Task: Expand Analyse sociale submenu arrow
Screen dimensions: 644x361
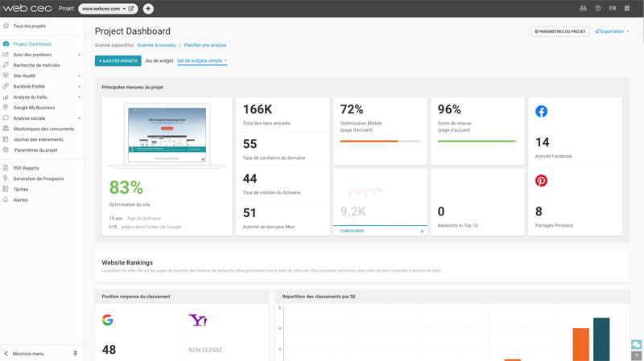Action: [x=79, y=118]
